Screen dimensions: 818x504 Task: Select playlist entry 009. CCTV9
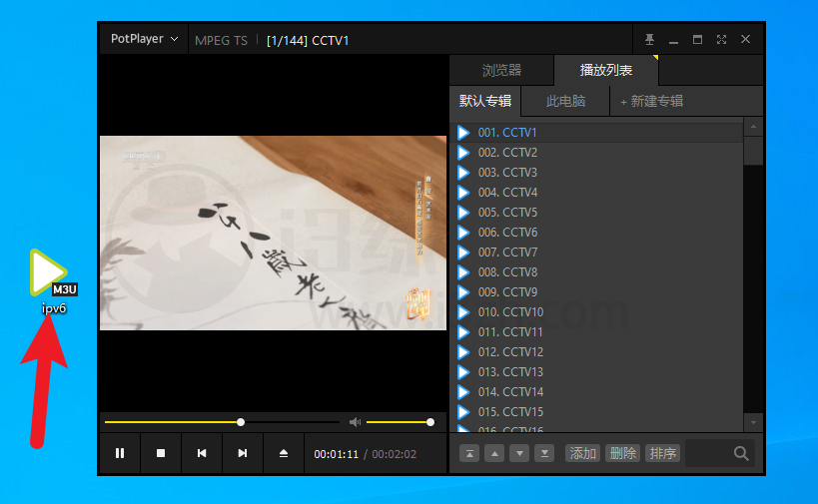[x=597, y=291]
